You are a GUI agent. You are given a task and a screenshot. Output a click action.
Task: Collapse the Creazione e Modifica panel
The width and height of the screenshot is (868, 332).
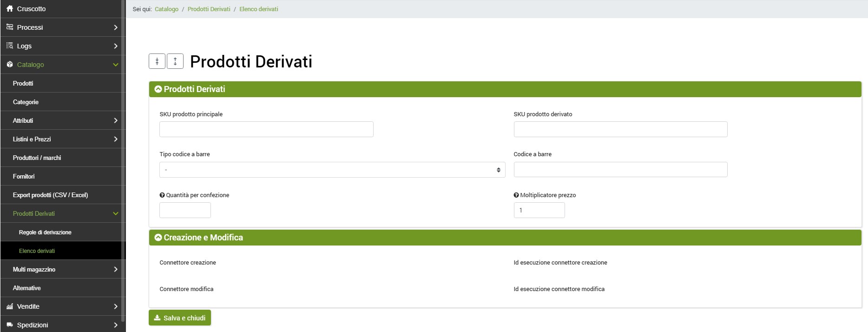click(158, 238)
